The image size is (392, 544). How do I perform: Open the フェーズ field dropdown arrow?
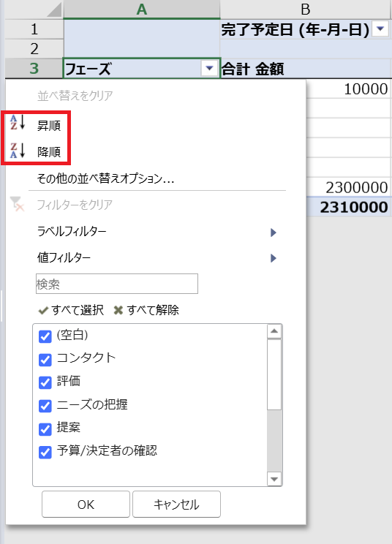tap(209, 68)
